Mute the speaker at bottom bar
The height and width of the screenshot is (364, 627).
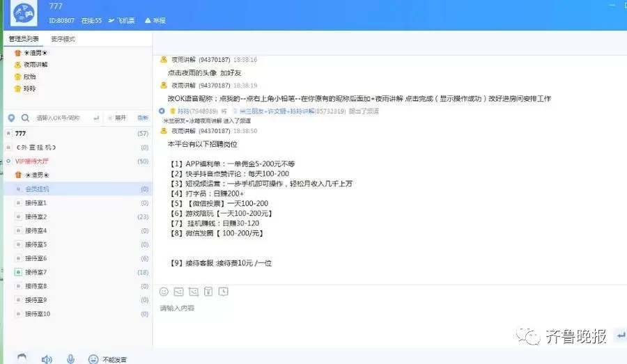click(47, 359)
